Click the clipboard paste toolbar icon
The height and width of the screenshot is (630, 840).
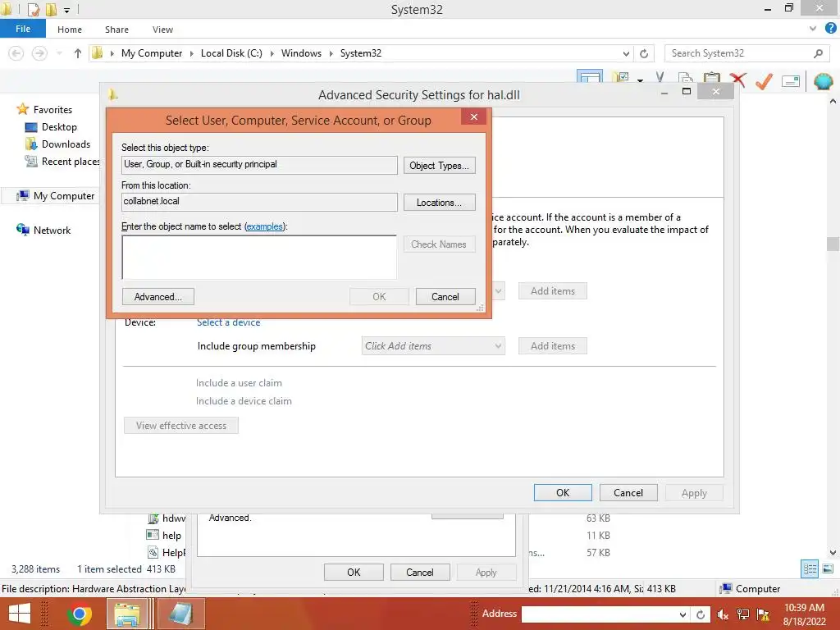tap(711, 80)
